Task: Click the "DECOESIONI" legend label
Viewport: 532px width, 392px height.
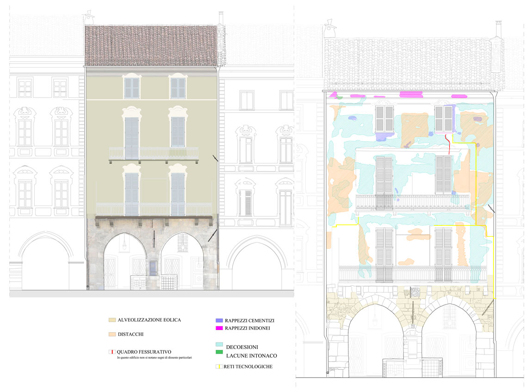Action: tap(242, 347)
